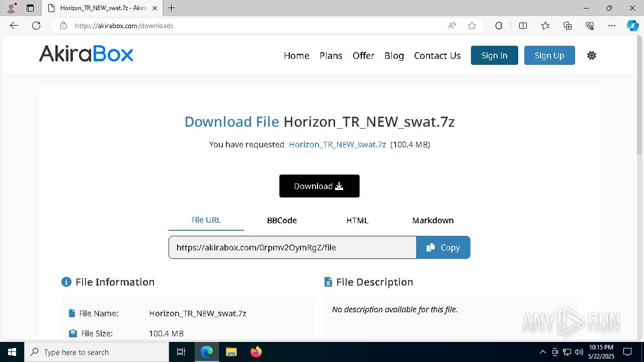Open the browser profile icon
The width and height of the screenshot is (644, 362).
coord(11,8)
